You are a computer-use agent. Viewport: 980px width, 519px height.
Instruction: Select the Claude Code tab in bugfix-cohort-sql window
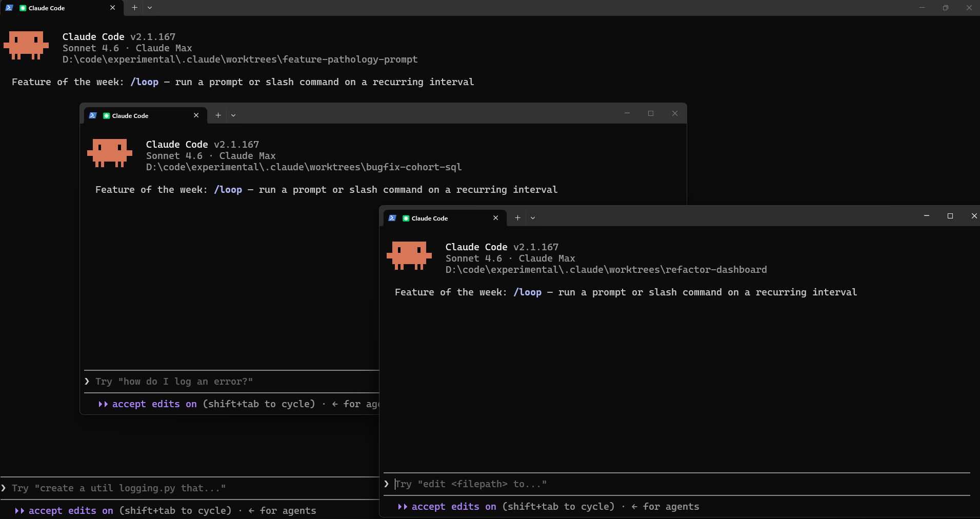(145, 116)
